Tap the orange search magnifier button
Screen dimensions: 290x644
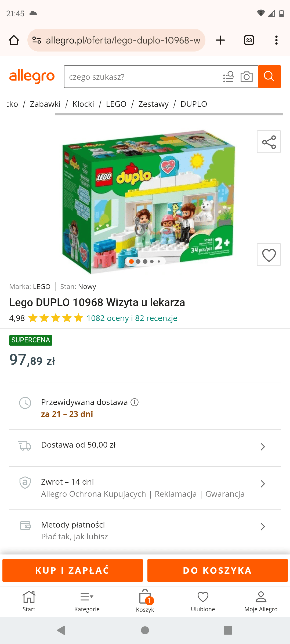pos(269,76)
